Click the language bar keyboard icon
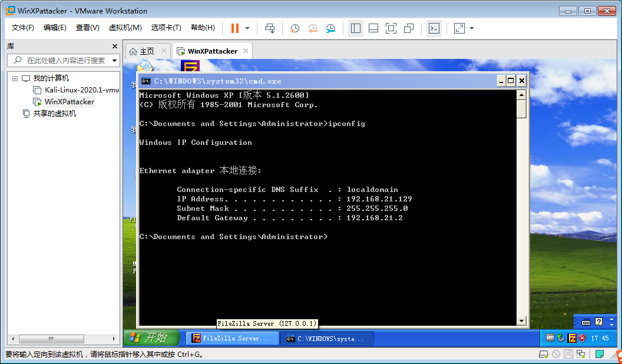The width and height of the screenshot is (622, 364). click(586, 322)
